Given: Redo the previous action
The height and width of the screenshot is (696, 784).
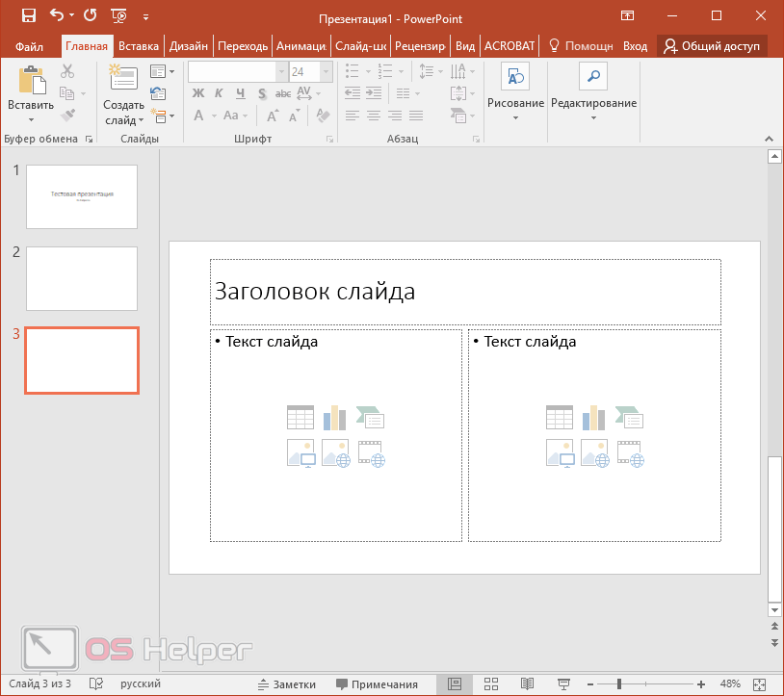Looking at the screenshot, I should point(90,15).
